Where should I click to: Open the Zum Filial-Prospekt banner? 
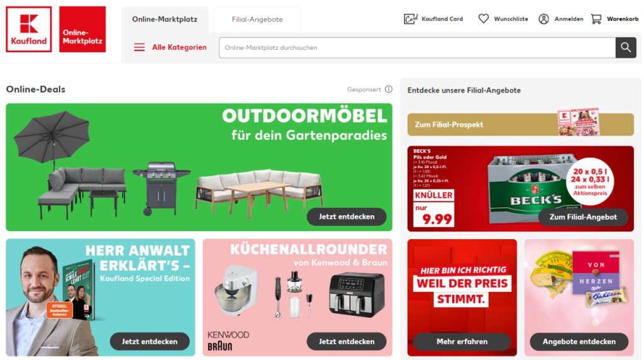tap(520, 125)
